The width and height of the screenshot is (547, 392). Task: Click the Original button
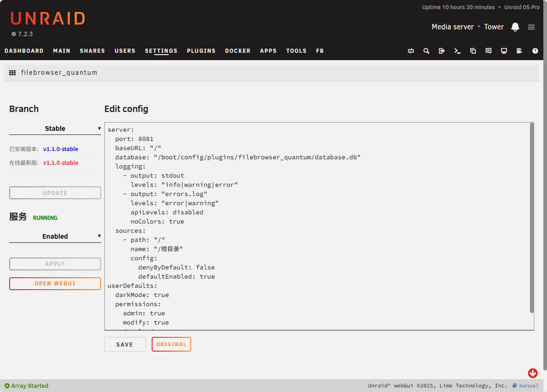(171, 344)
